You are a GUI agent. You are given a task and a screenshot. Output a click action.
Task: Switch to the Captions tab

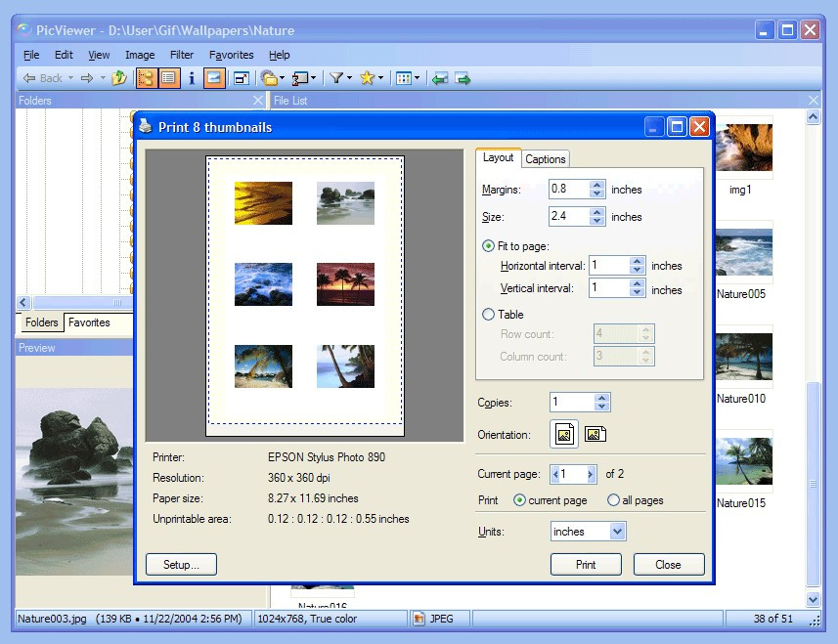tap(545, 159)
